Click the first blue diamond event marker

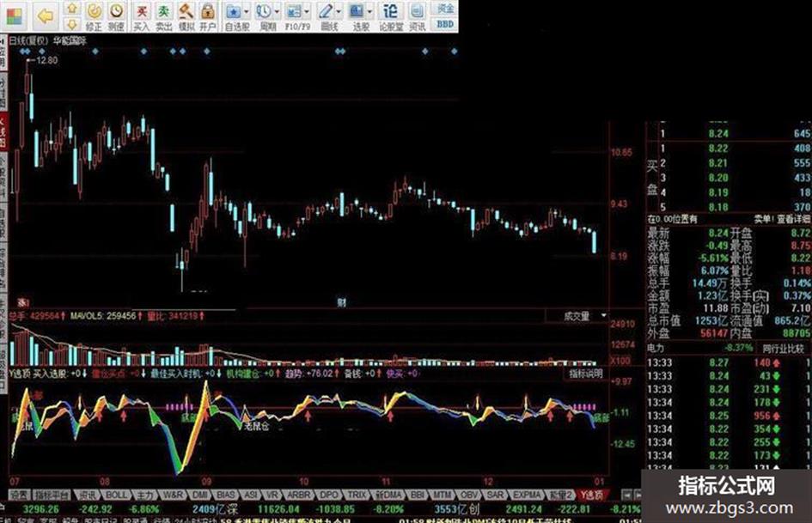[21, 52]
